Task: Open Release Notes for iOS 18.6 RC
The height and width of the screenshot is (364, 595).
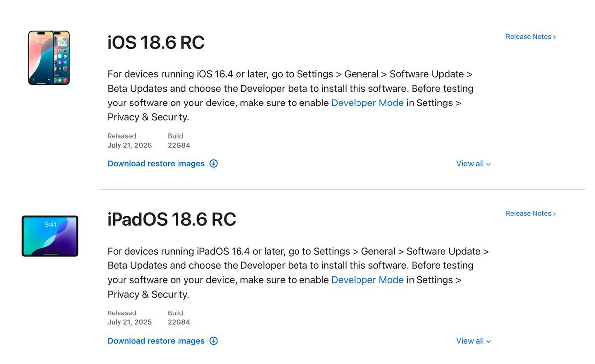Action: pyautogui.click(x=529, y=37)
